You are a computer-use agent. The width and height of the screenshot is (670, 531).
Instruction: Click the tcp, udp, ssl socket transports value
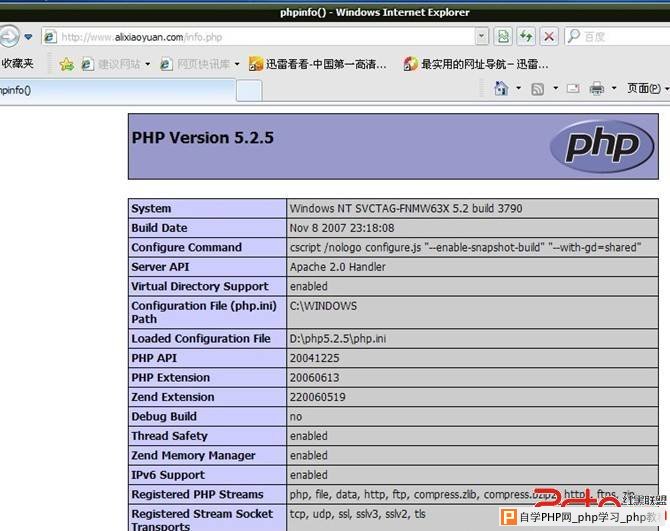pos(358,514)
